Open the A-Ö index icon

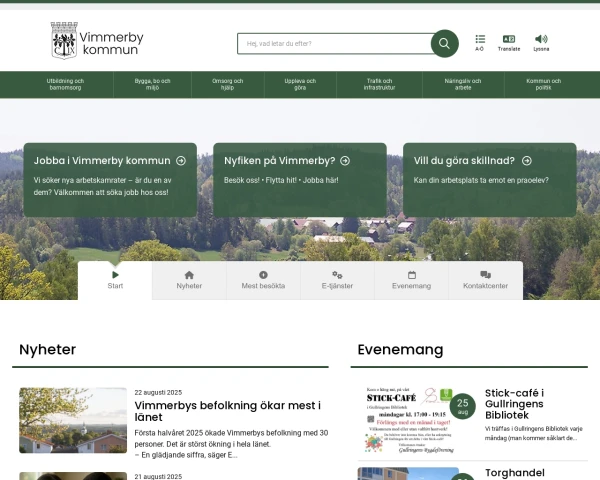(x=480, y=43)
